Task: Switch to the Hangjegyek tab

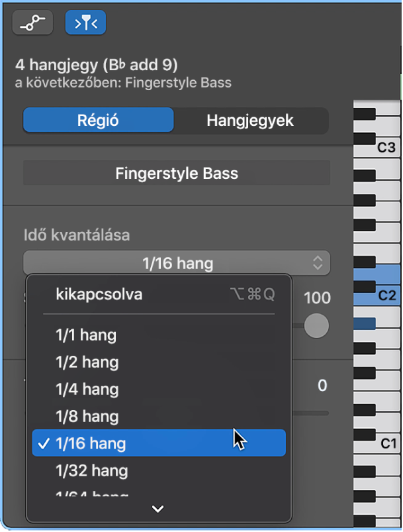Action: pyautogui.click(x=250, y=121)
